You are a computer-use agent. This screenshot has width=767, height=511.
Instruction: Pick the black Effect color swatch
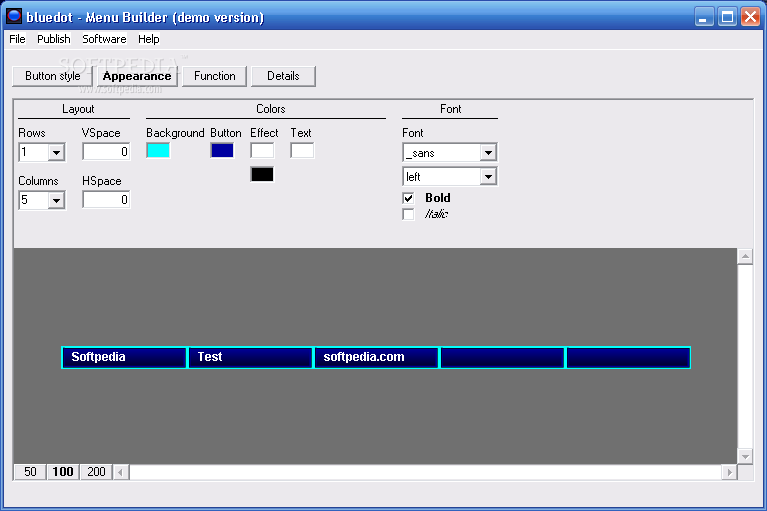click(x=262, y=175)
